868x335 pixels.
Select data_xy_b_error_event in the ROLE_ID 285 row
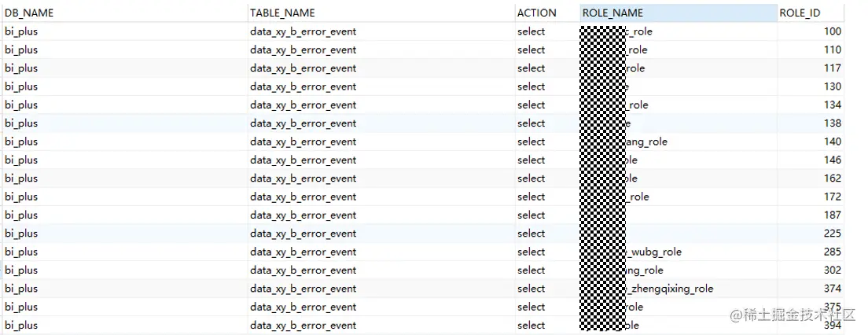tap(303, 252)
